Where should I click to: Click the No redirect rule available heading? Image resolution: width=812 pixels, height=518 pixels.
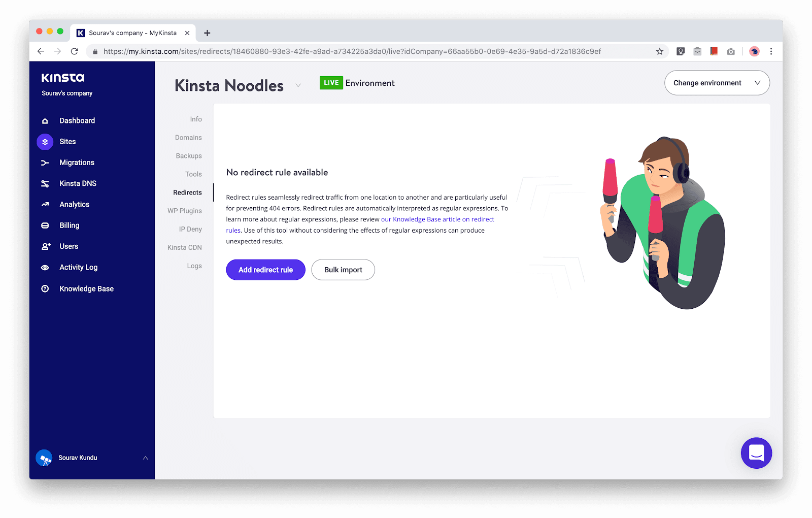click(277, 173)
